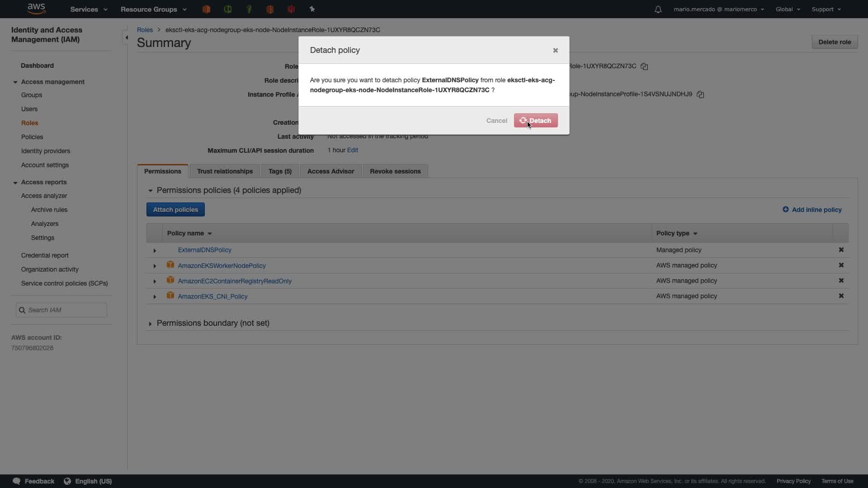Copy the role ARN with copy icon
The height and width of the screenshot is (488, 868).
pos(644,66)
